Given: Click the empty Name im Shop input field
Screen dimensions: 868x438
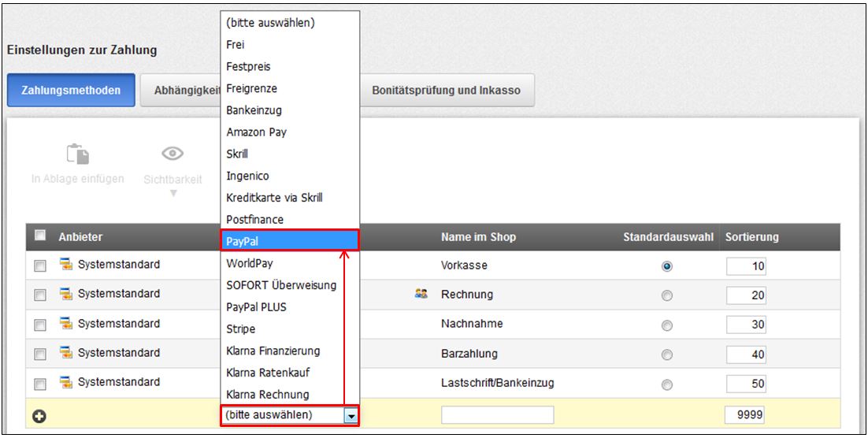Looking at the screenshot, I should tap(497, 414).
